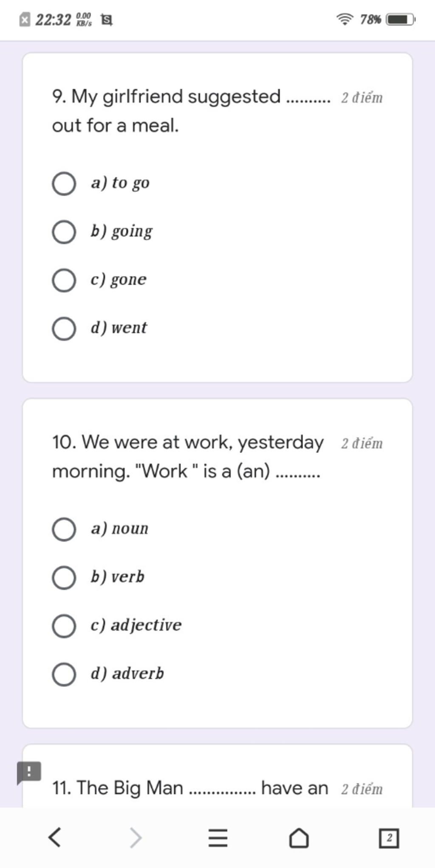Pick answer "b) verb"
The width and height of the screenshot is (435, 868).
pos(64,578)
